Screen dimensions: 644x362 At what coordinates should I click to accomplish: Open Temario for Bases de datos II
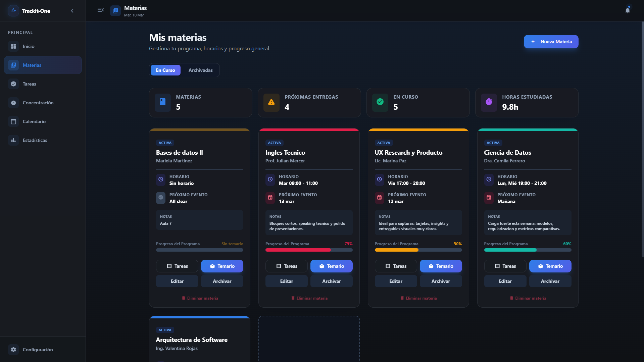222,266
